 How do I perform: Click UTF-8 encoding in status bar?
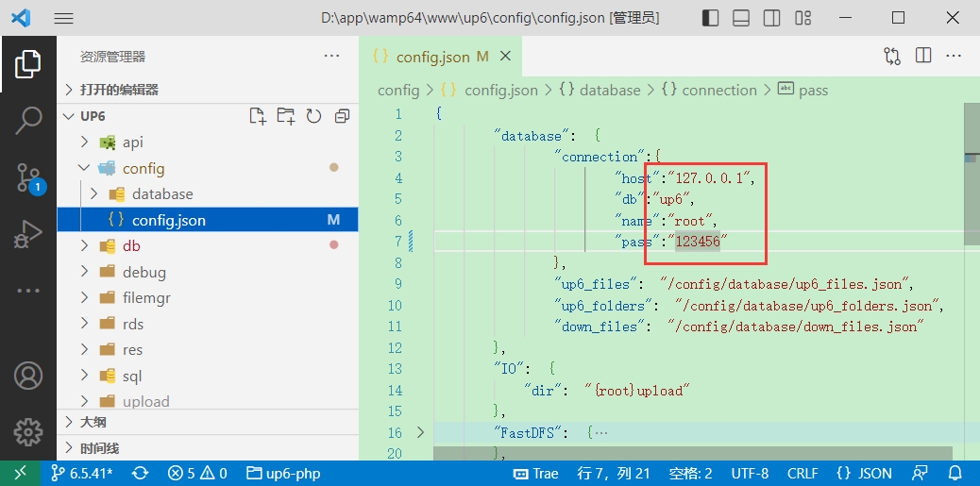pyautogui.click(x=750, y=474)
